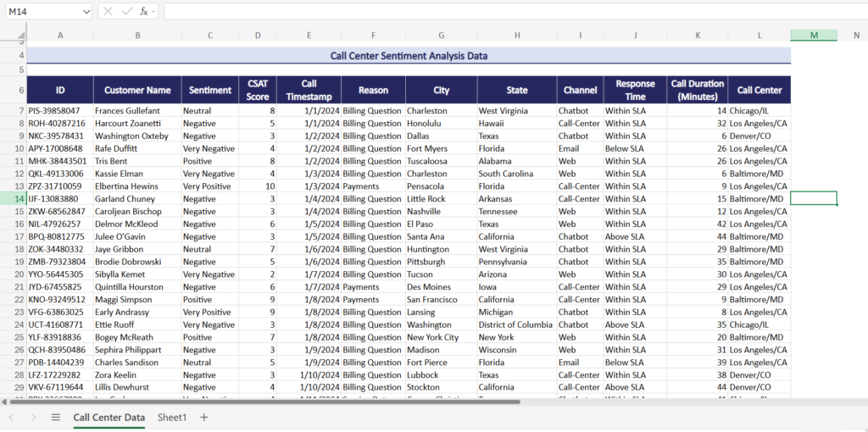Expand the function dropdown beside fx
This screenshot has height=432, width=868.
(153, 11)
